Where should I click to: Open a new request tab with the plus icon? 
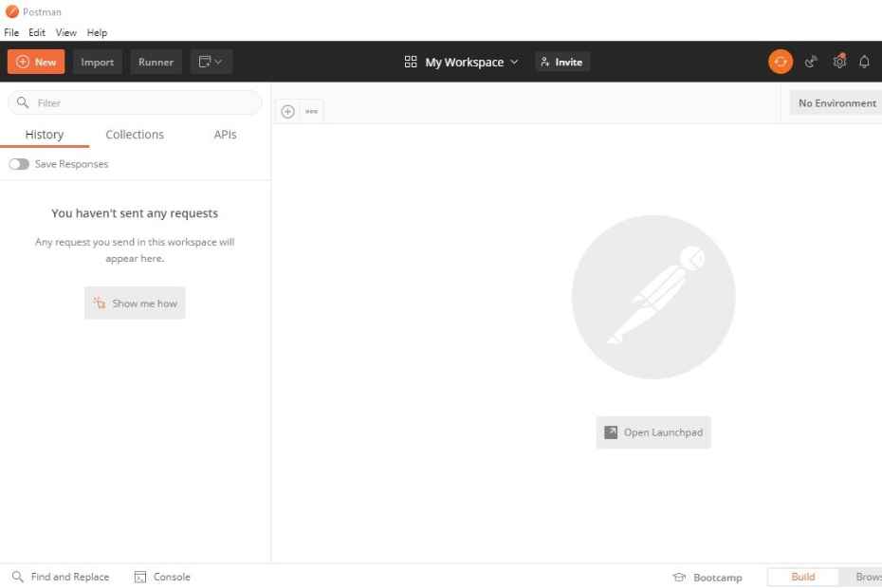(x=287, y=111)
